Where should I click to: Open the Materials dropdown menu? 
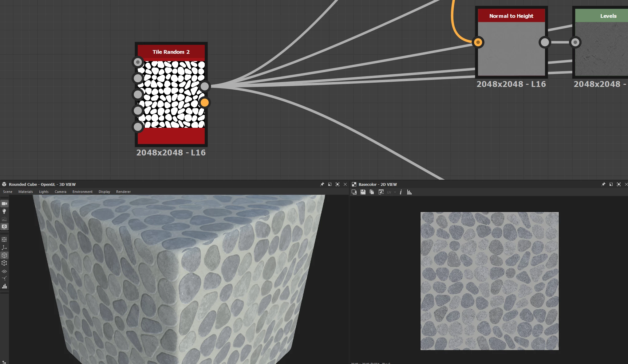26,192
